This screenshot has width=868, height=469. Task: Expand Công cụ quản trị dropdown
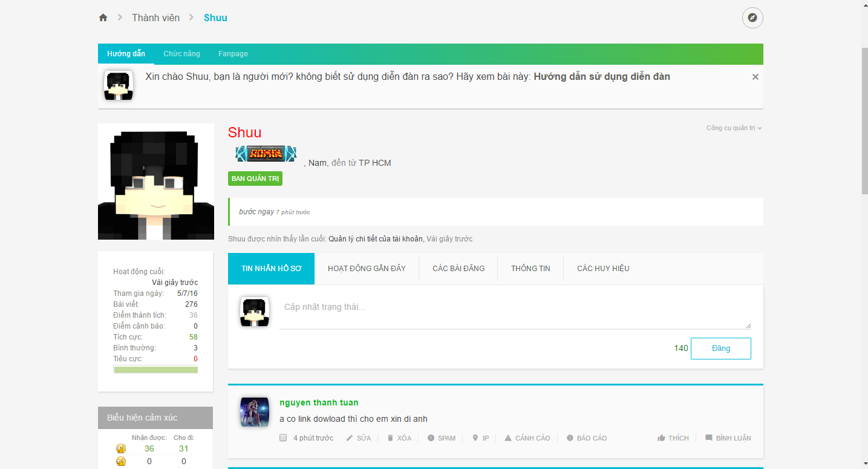[734, 128]
